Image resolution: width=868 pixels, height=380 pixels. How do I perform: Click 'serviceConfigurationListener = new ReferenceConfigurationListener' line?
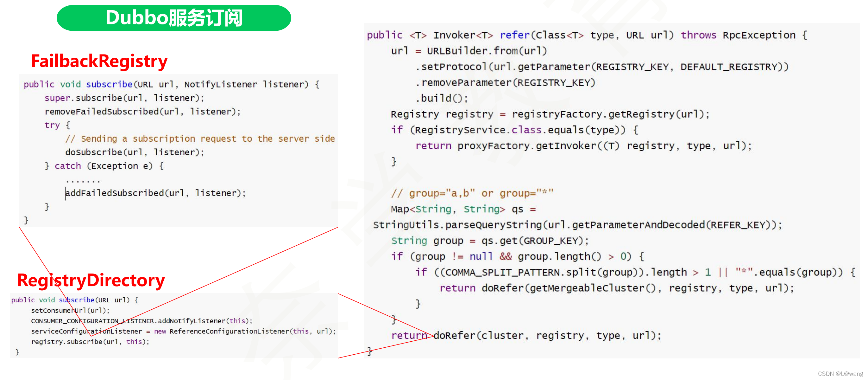click(183, 331)
